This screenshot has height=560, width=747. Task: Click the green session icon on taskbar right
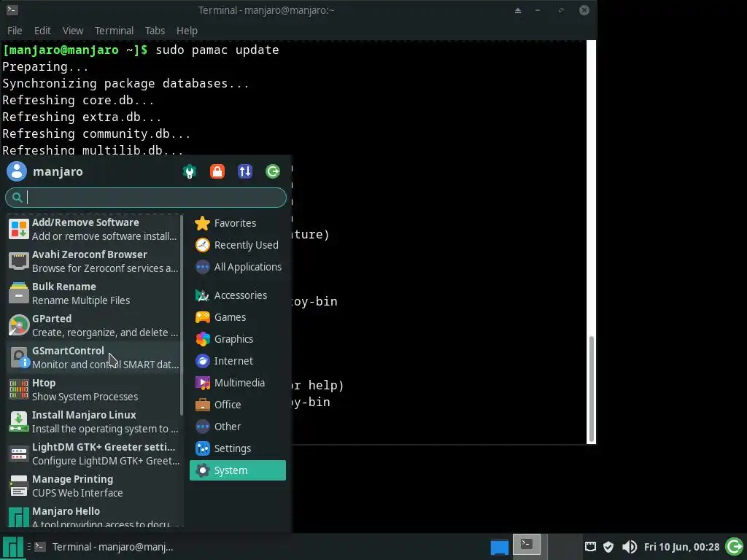735,547
